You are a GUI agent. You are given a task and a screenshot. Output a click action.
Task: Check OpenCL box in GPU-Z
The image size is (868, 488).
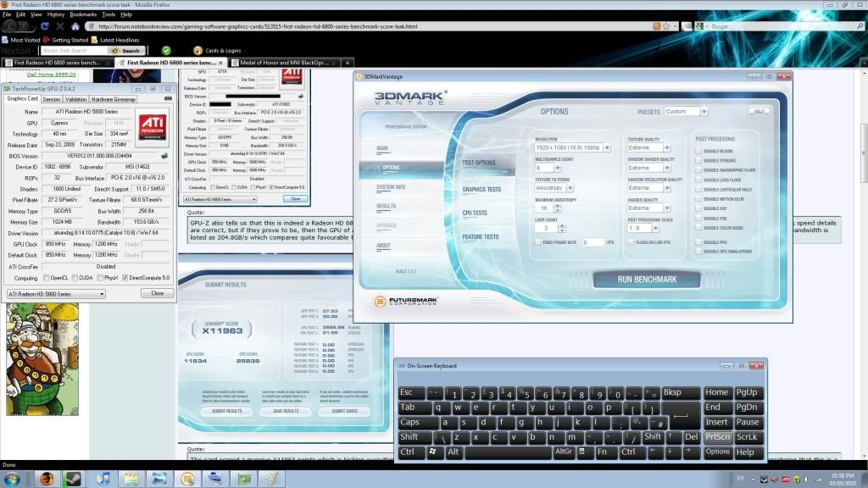(x=47, y=278)
